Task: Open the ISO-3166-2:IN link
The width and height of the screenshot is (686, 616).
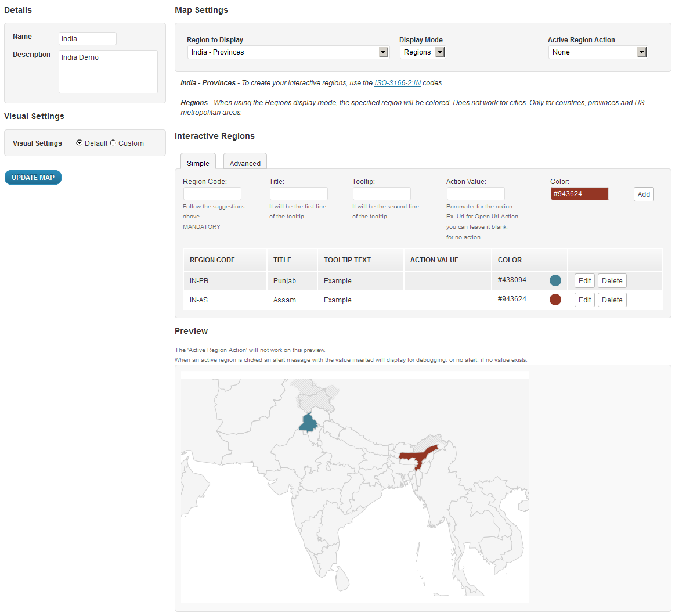Action: pyautogui.click(x=398, y=83)
